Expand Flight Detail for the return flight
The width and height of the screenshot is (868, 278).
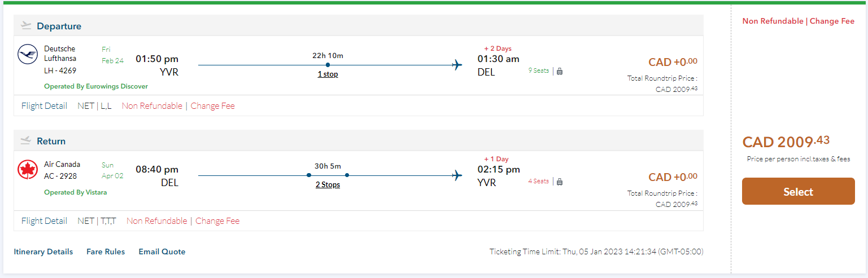click(x=44, y=221)
